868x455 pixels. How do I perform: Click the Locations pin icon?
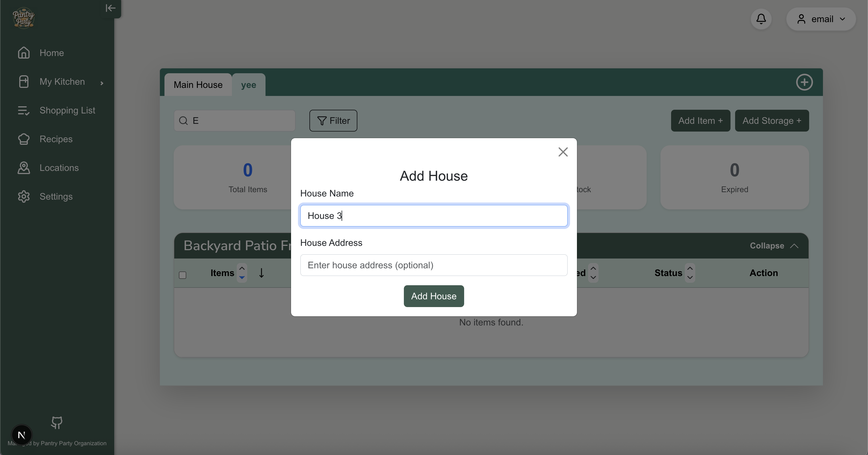click(24, 168)
